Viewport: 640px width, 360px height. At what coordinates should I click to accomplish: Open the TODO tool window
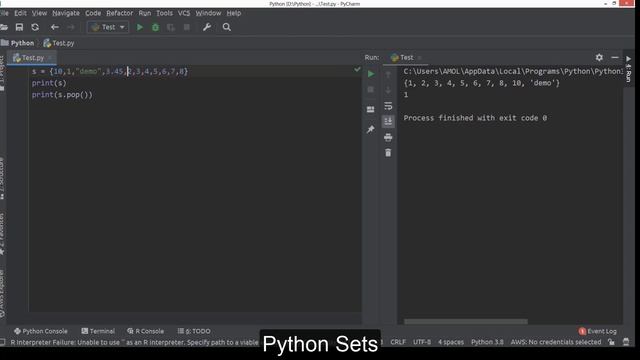194,331
